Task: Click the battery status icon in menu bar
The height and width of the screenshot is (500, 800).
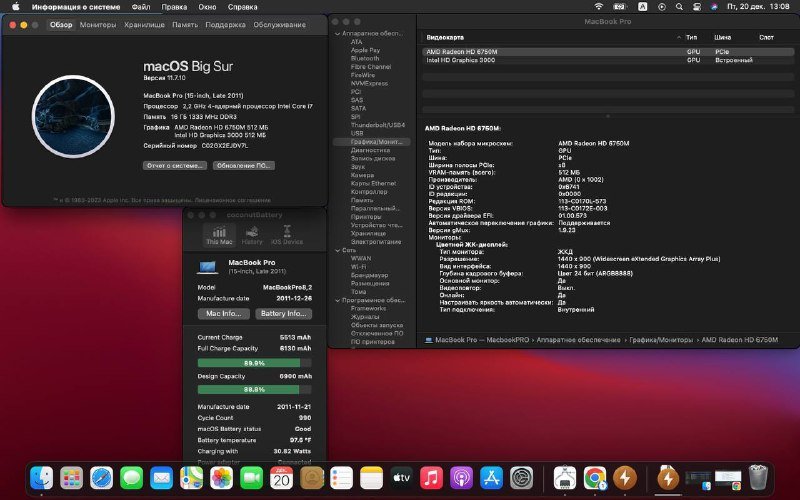Action: (x=620, y=7)
